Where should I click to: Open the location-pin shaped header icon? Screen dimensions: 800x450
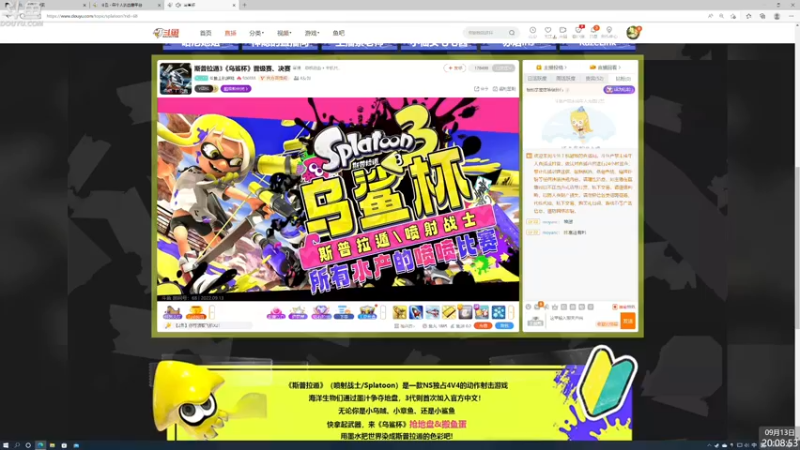click(x=609, y=32)
